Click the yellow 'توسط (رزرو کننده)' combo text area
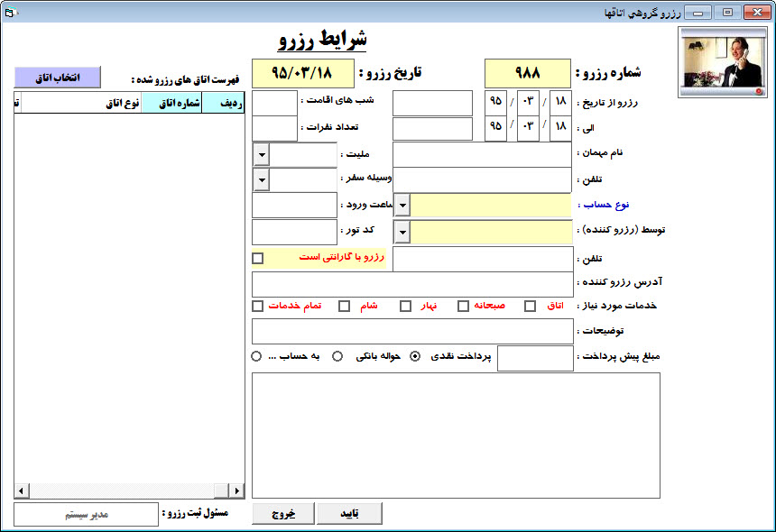Viewport: 776px width, 532px height. tap(491, 232)
